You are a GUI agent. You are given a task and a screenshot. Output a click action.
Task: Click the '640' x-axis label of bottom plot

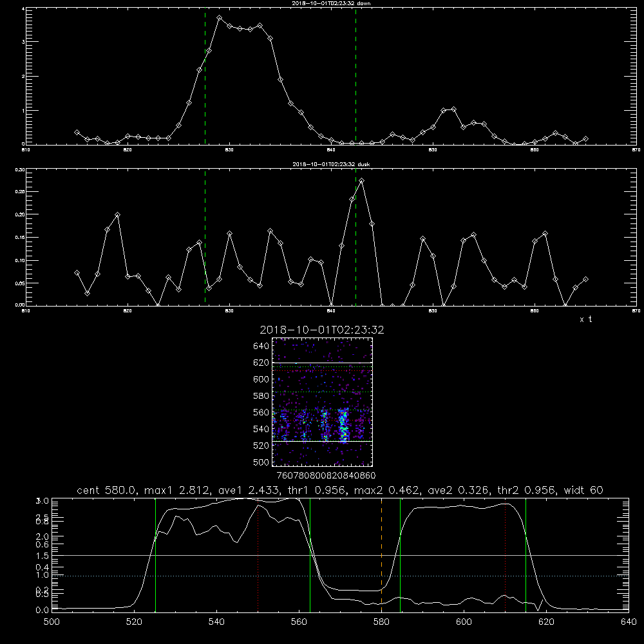tap(629, 622)
